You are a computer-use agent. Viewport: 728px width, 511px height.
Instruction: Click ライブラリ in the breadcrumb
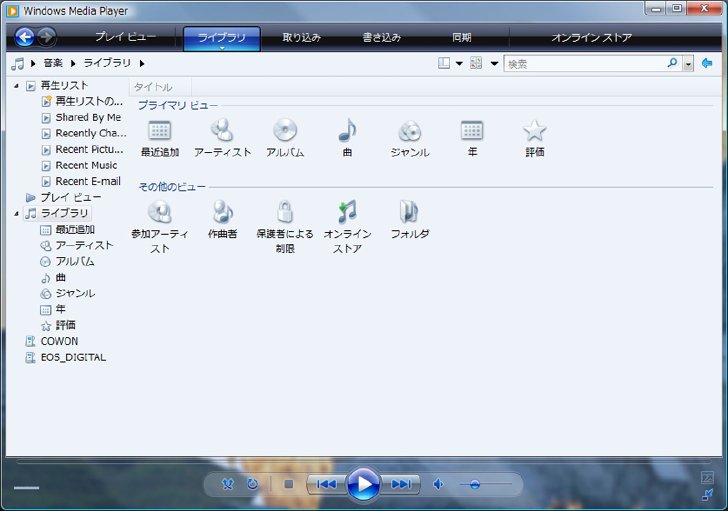coord(107,63)
